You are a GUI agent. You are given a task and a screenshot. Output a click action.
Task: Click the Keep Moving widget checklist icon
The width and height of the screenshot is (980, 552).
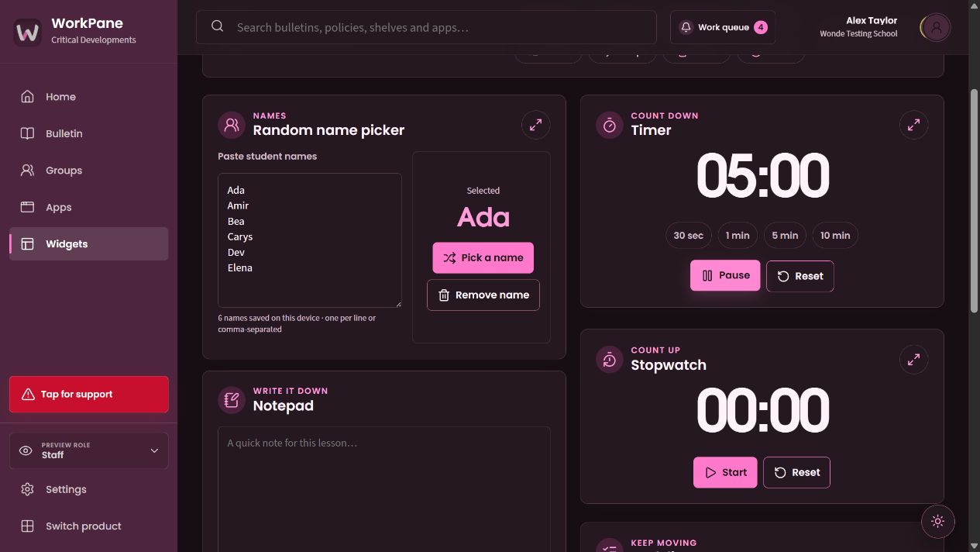(609, 546)
